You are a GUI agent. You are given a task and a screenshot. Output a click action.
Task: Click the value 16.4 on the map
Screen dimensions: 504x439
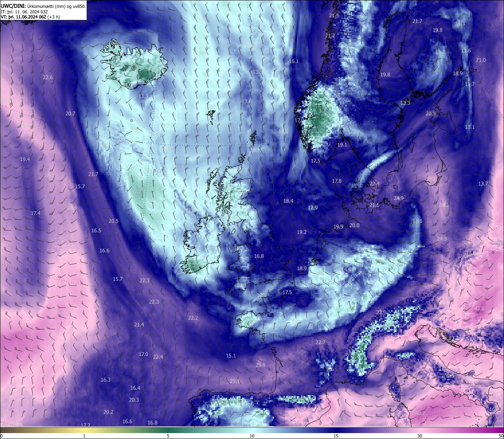click(x=135, y=388)
